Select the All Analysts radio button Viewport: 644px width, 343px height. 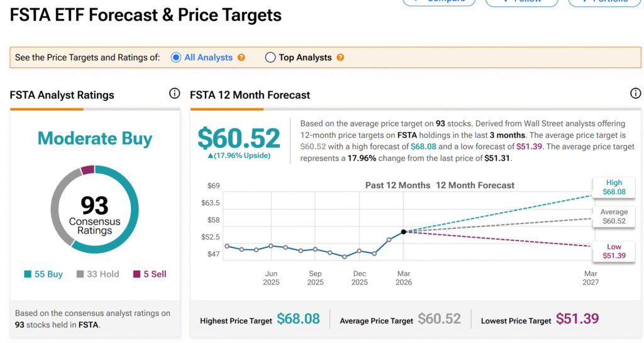(176, 57)
